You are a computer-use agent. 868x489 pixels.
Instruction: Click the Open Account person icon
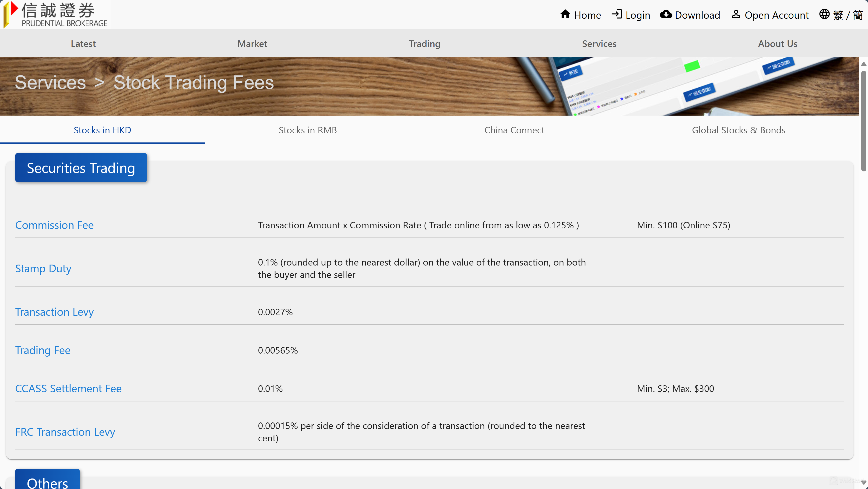click(x=736, y=14)
